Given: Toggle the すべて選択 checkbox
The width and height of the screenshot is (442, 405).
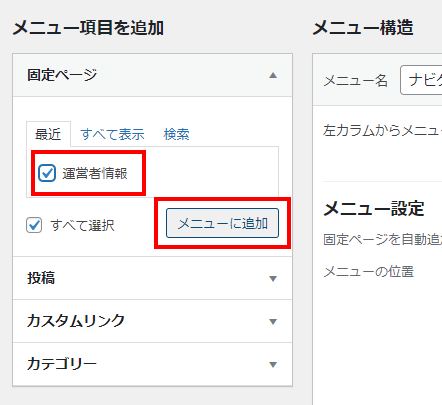Looking at the screenshot, I should [x=34, y=225].
